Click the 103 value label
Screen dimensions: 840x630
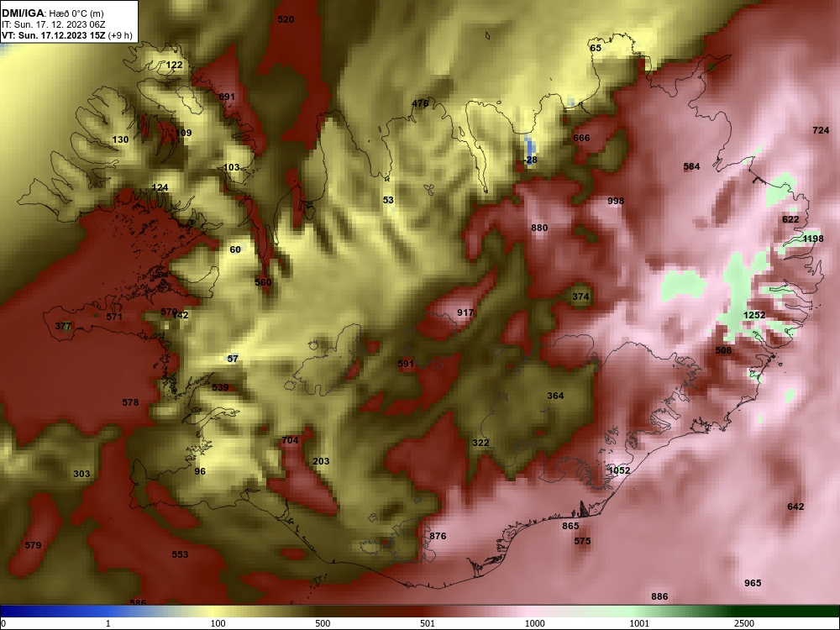coord(232,167)
